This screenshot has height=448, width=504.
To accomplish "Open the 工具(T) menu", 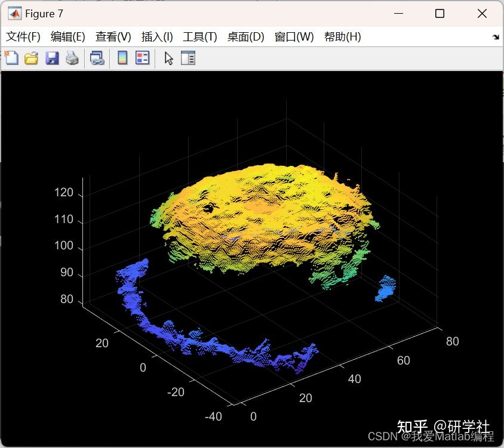I will tap(200, 36).
